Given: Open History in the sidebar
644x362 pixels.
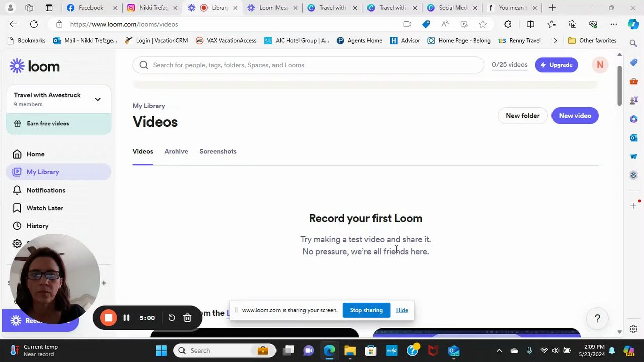Looking at the screenshot, I should pos(58,226).
